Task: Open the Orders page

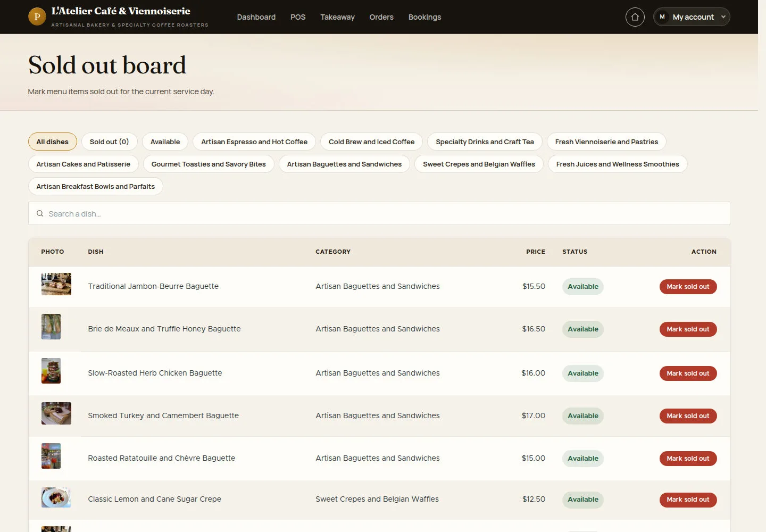Action: click(381, 17)
